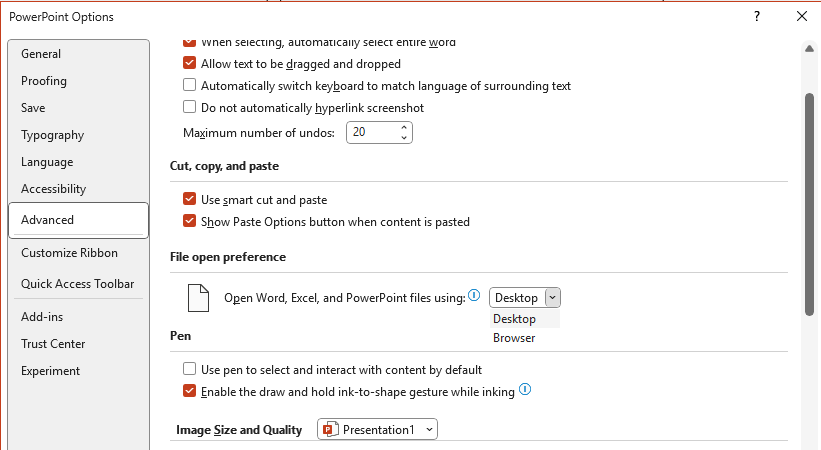Screen dimensions: 821x450
Task: Choose Desktop from the open dropdown list
Action: tap(525, 319)
